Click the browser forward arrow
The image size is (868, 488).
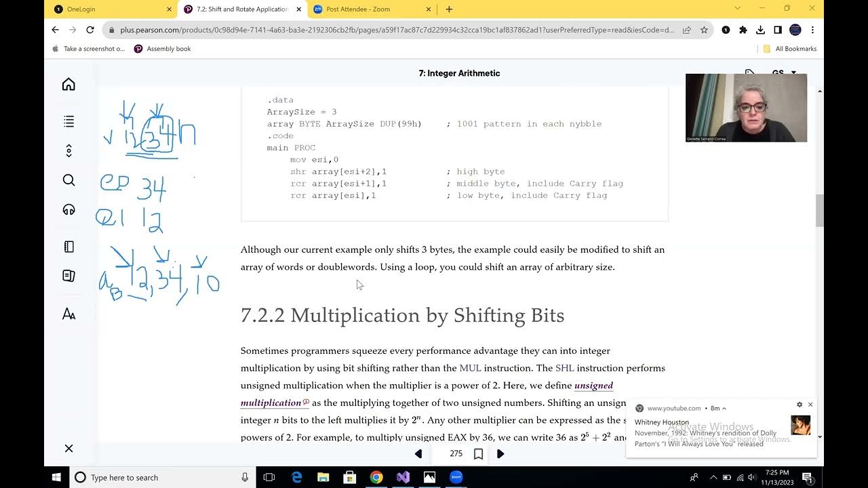tap(73, 30)
